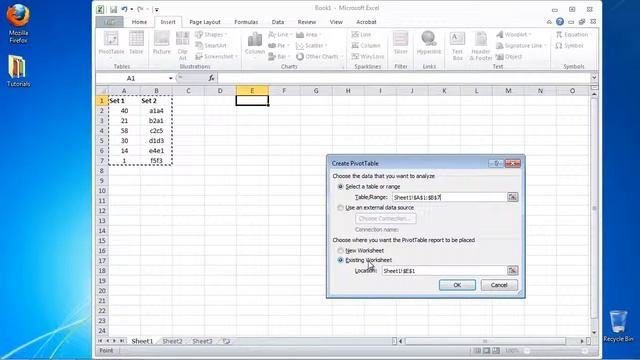This screenshot has width=640, height=360.
Task: Collapse dialog via Table/Range selector icon
Action: tap(512, 197)
